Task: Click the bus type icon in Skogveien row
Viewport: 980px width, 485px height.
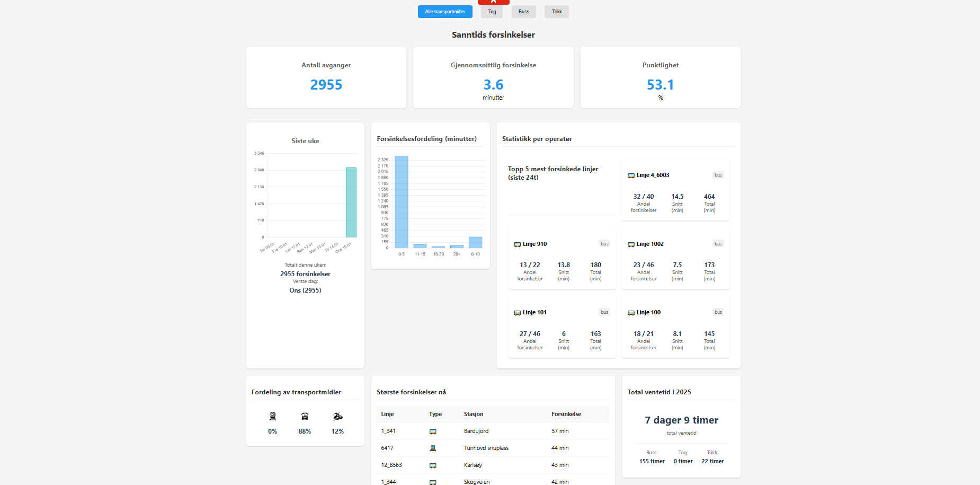Action: point(433,481)
